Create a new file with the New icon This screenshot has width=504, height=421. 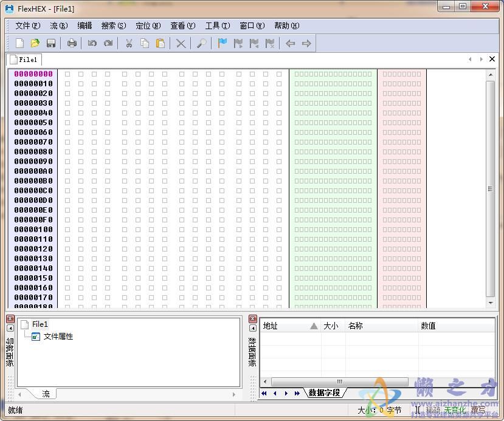(x=20, y=43)
